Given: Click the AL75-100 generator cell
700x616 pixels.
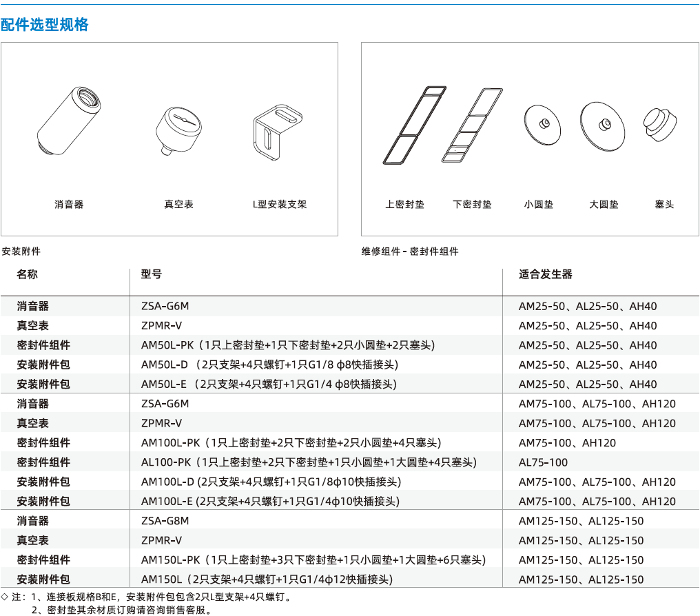Looking at the screenshot, I should [x=544, y=462].
